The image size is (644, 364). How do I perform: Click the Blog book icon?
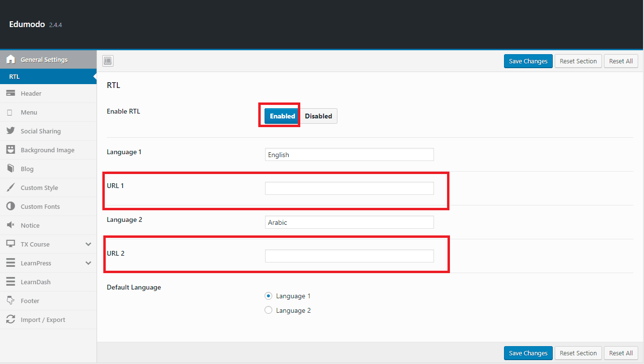click(11, 169)
